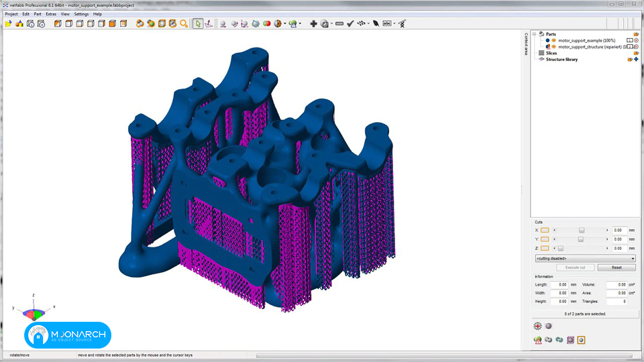The width and height of the screenshot is (644, 362).
Task: Toggle visibility eye of motor_support_example
Action: coord(553,41)
